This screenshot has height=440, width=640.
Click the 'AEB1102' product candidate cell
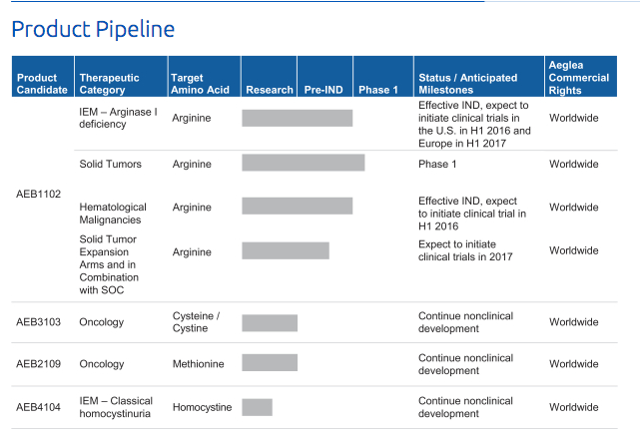tap(38, 194)
